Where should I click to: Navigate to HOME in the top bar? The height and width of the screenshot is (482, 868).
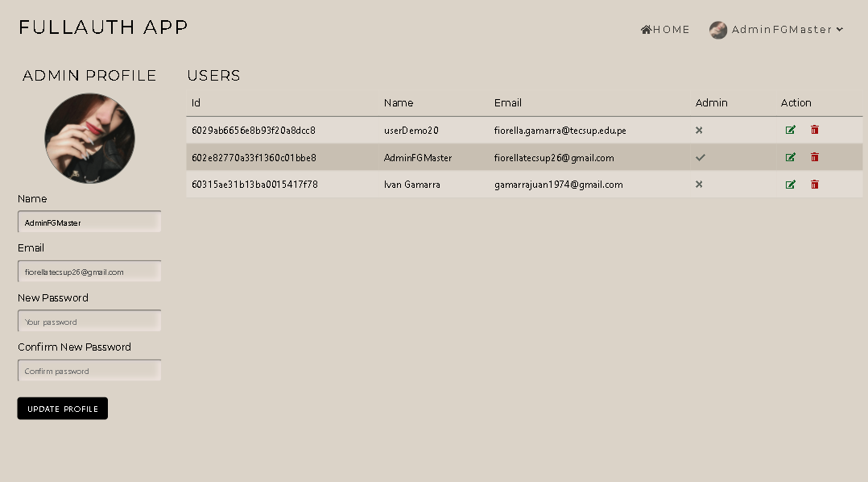click(x=669, y=29)
